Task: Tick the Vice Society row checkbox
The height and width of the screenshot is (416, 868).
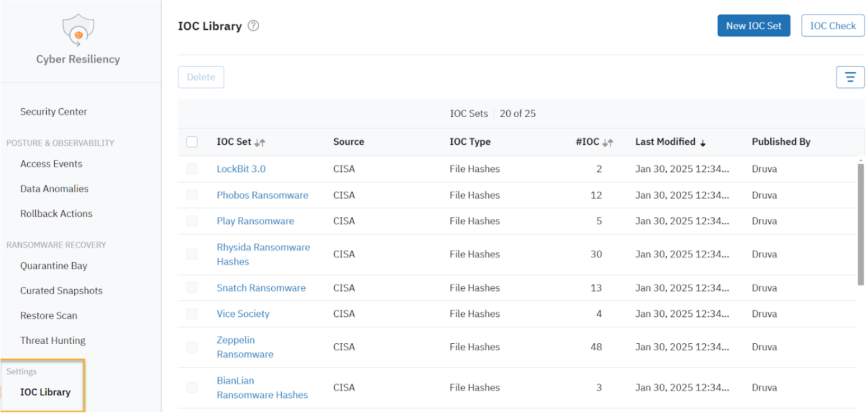Action: 192,314
